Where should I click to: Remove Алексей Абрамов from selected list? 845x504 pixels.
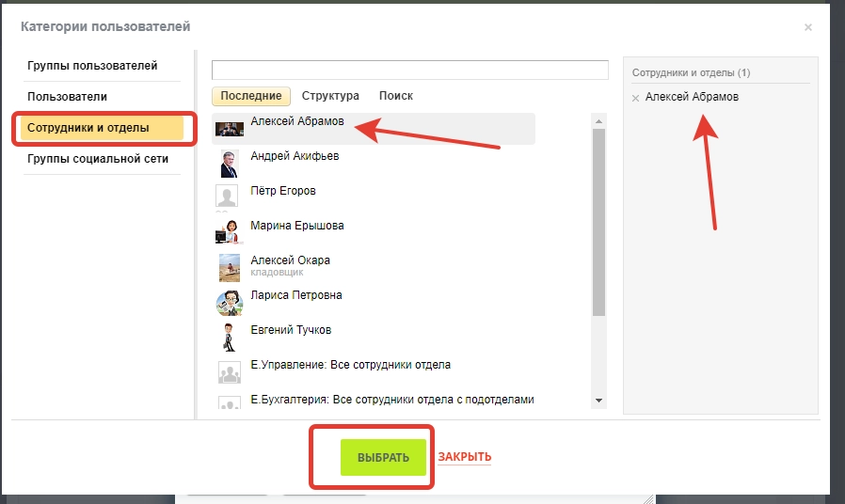click(x=635, y=98)
